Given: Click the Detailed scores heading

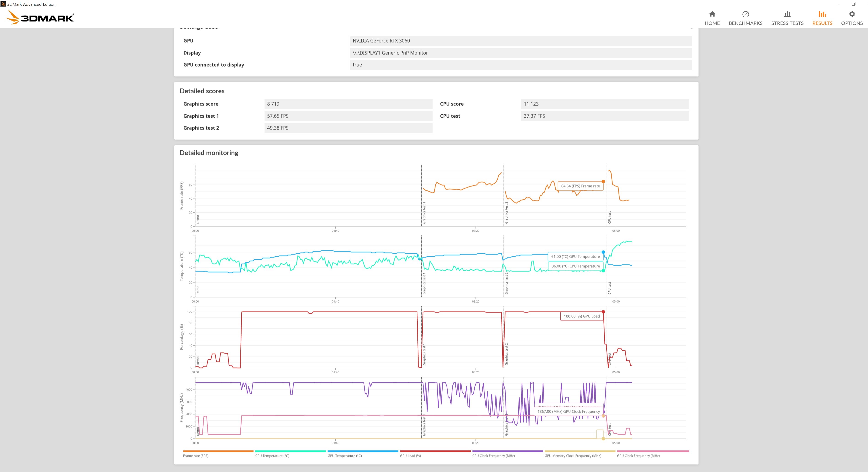Looking at the screenshot, I should [x=202, y=91].
